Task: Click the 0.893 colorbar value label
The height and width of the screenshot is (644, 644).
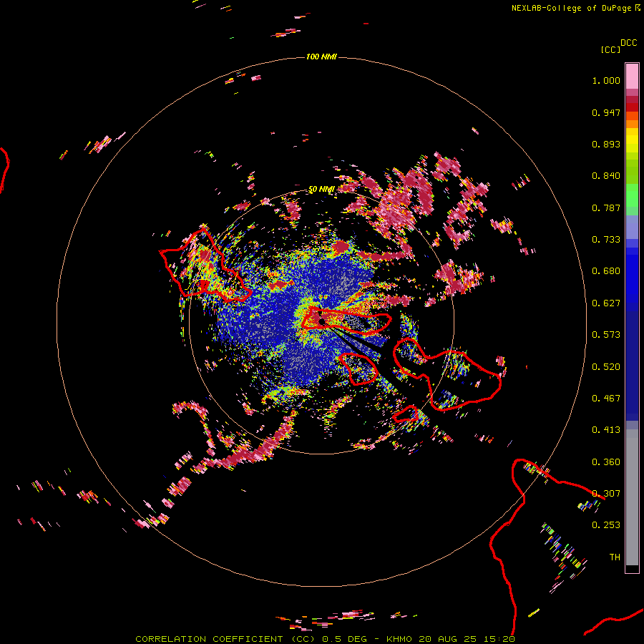Action: [606, 144]
